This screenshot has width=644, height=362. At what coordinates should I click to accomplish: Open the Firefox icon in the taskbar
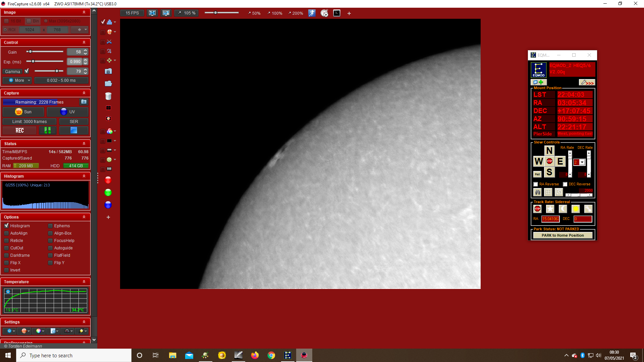pyautogui.click(x=255, y=355)
